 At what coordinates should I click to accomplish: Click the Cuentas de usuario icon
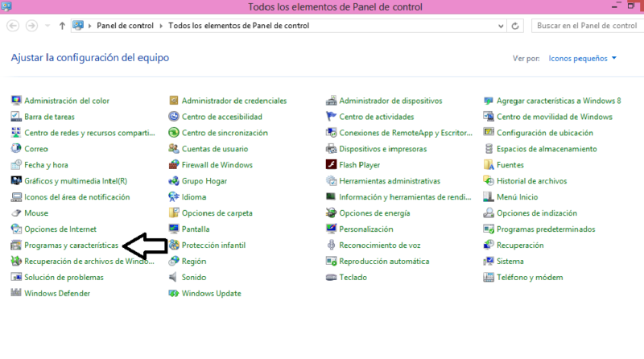coord(174,149)
